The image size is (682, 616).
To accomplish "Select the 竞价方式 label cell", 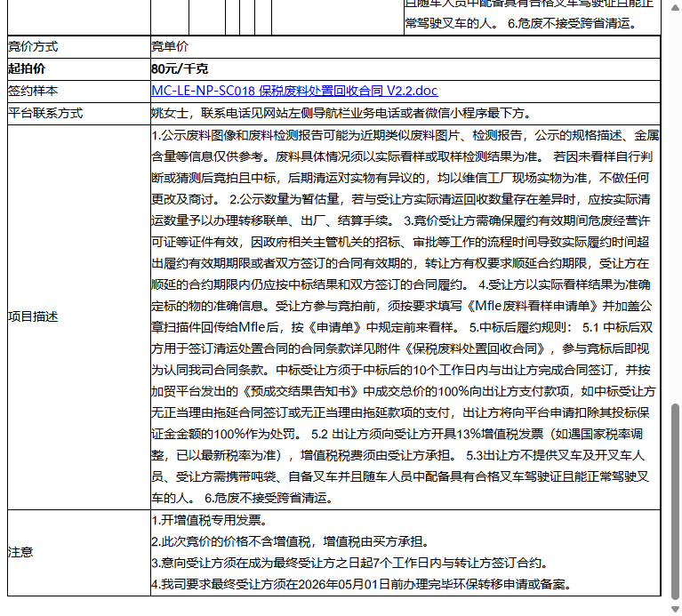I will tap(79, 46).
